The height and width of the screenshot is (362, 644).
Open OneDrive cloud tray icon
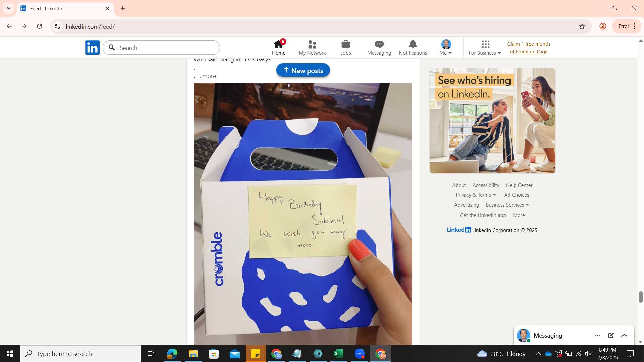548,354
